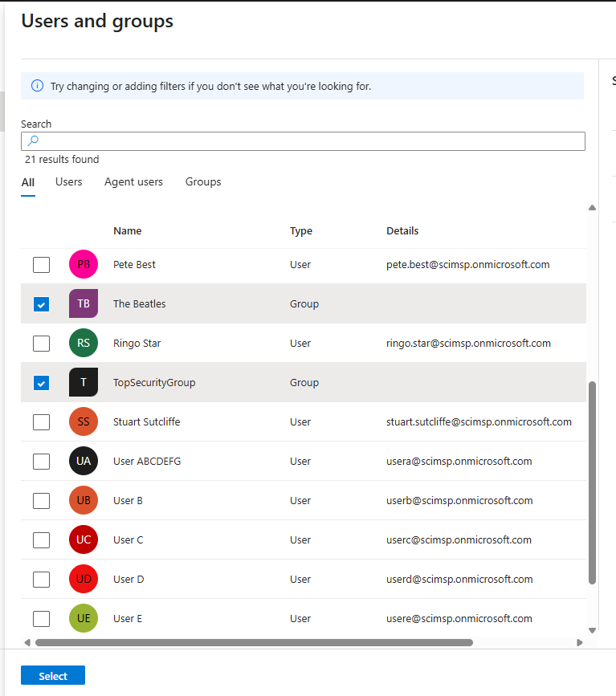This screenshot has height=696, width=616.
Task: Click the name User B
Action: 128,500
